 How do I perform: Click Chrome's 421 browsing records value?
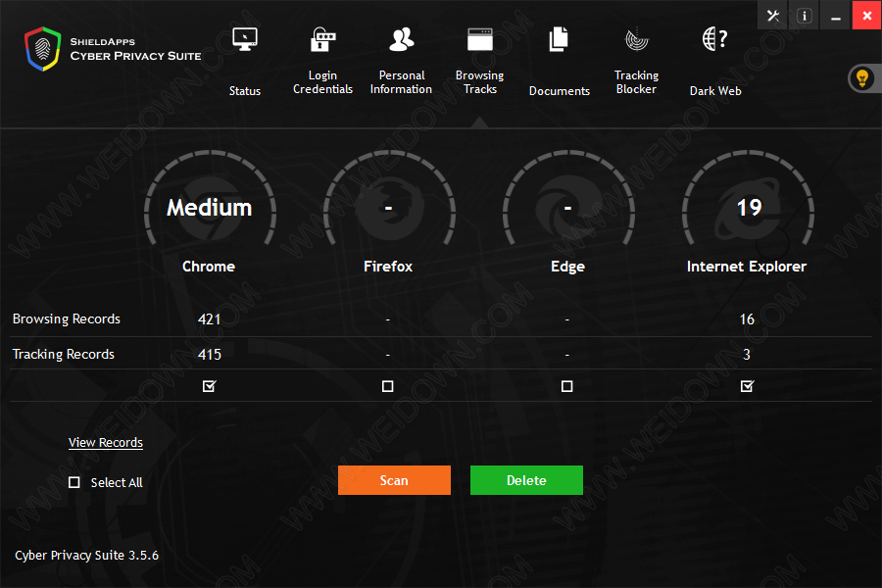click(x=210, y=319)
